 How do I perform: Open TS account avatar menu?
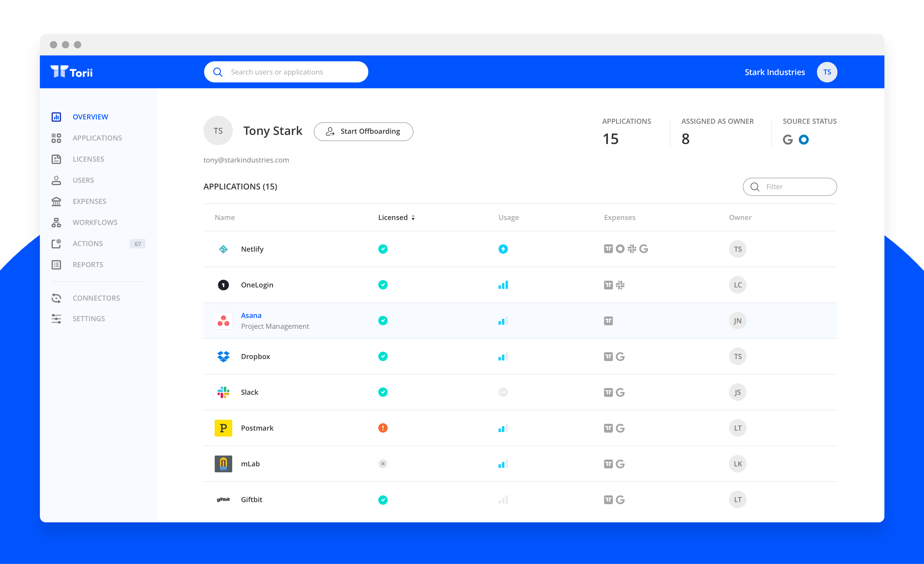(x=827, y=72)
